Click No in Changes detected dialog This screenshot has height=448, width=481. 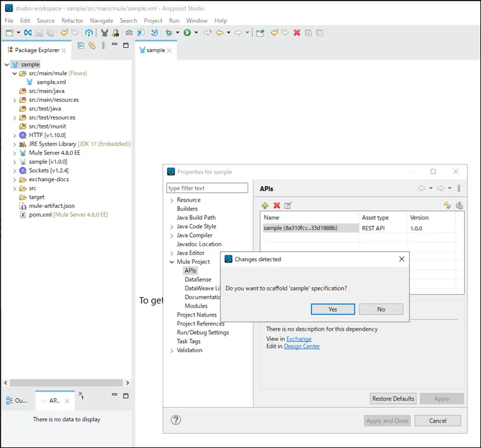click(381, 309)
